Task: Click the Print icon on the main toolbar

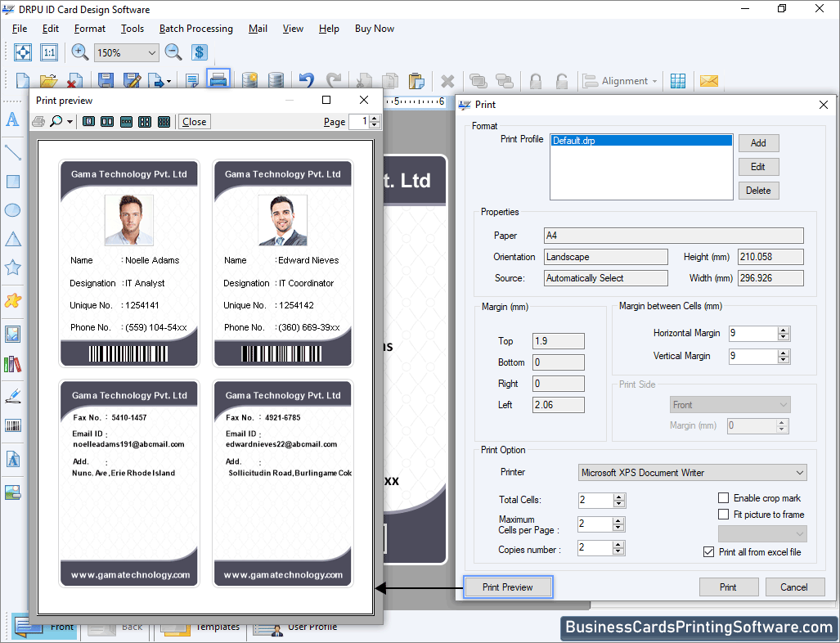Action: pyautogui.click(x=218, y=79)
